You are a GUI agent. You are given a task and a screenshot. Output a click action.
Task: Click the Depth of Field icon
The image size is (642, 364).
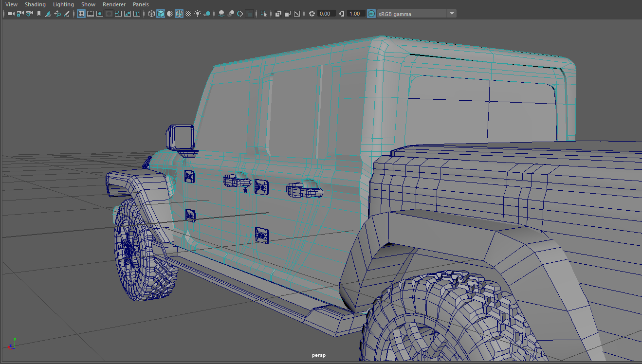pos(249,14)
